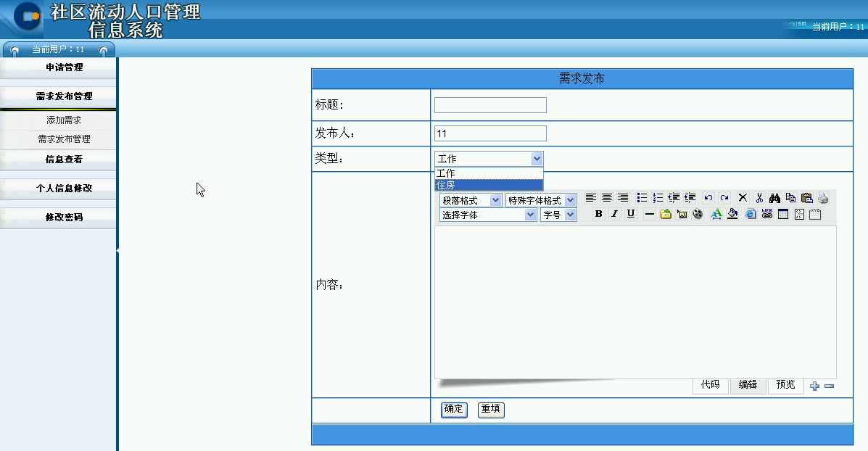Screen dimensions: 868x451
Task: Insert a bulleted list
Action: [x=642, y=198]
